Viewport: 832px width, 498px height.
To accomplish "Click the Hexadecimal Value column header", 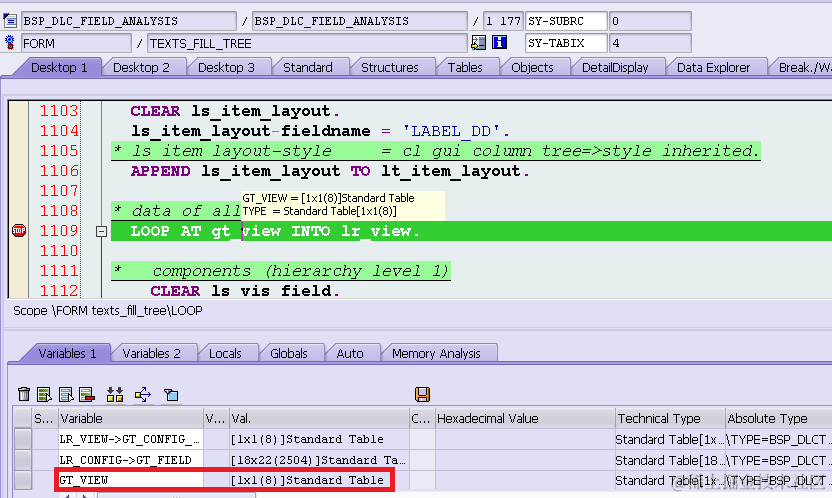I will click(x=525, y=418).
